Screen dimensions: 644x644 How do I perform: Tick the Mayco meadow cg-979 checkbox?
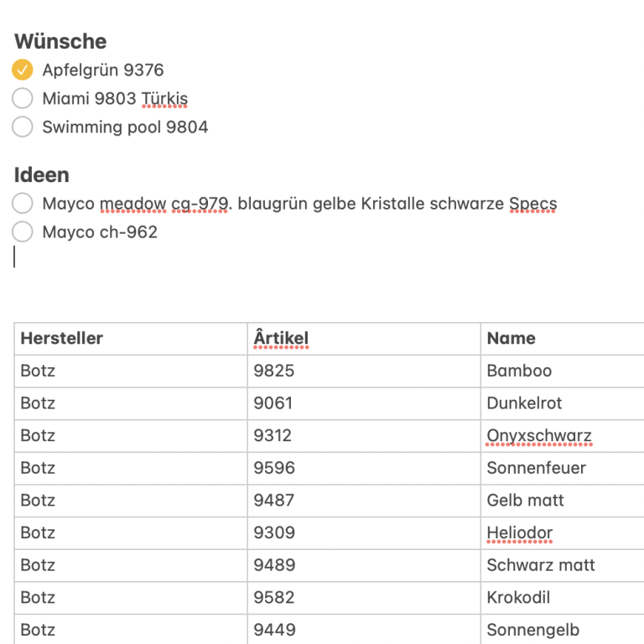(23, 204)
